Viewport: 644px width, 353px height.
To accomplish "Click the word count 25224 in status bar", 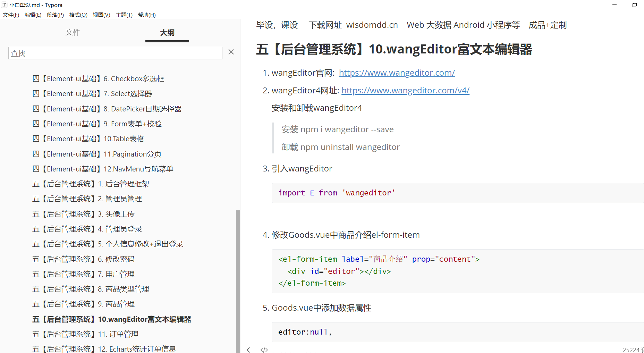I will pos(633,350).
